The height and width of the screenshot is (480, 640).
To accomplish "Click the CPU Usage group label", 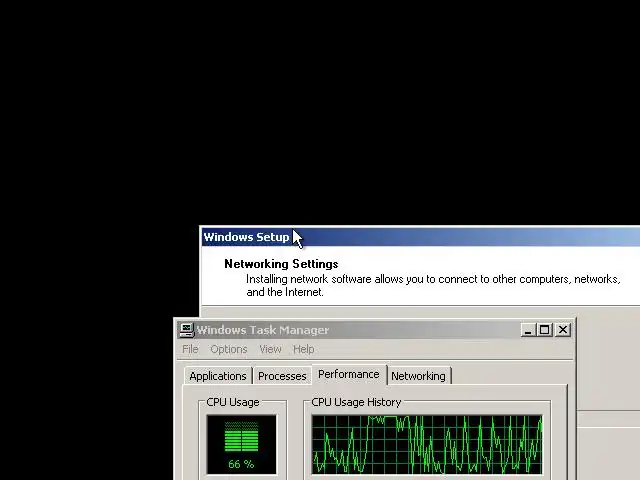I will [x=233, y=402].
